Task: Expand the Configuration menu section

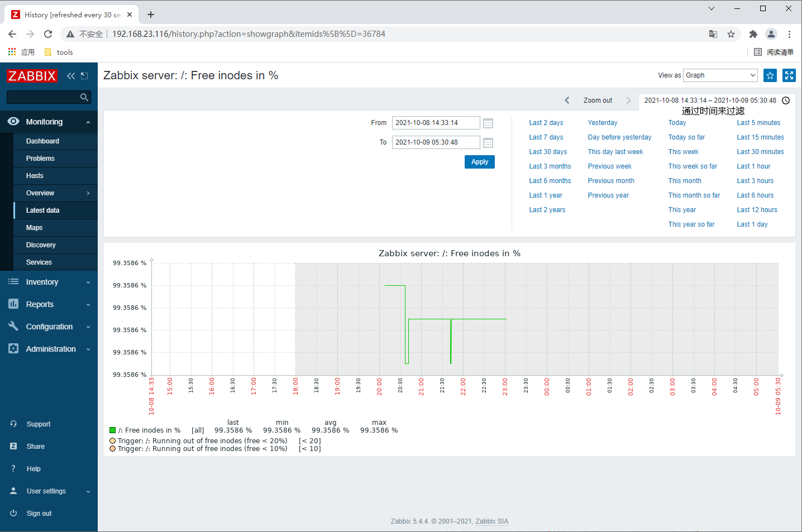Action: tap(49, 327)
